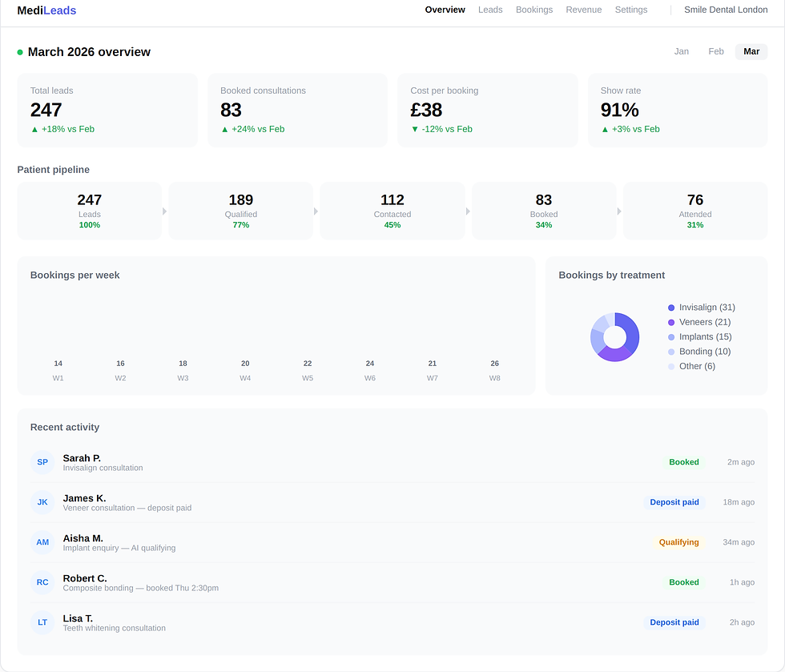Select the 189 Qualified pipeline stage
The image size is (785, 672).
tap(241, 211)
